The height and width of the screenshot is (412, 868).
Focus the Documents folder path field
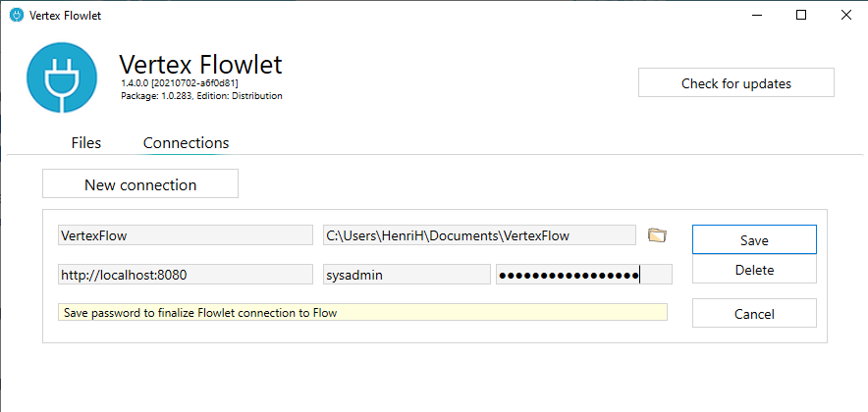pos(479,235)
